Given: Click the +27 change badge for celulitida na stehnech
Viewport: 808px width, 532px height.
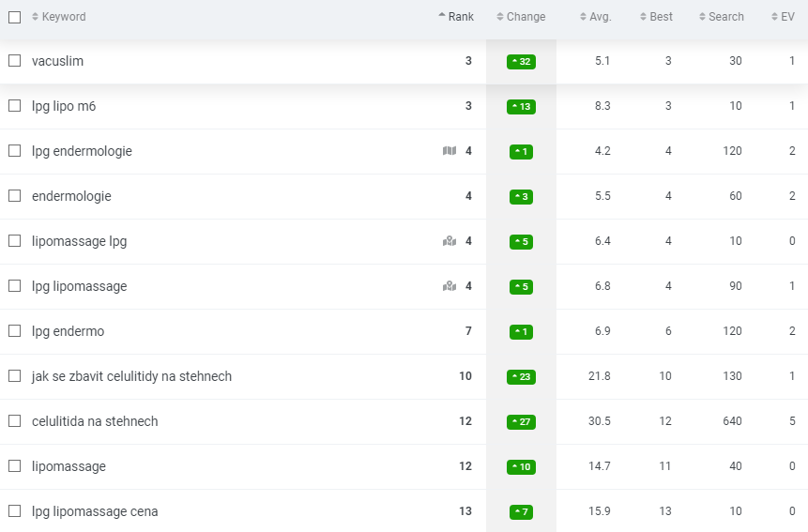Looking at the screenshot, I should point(521,422).
